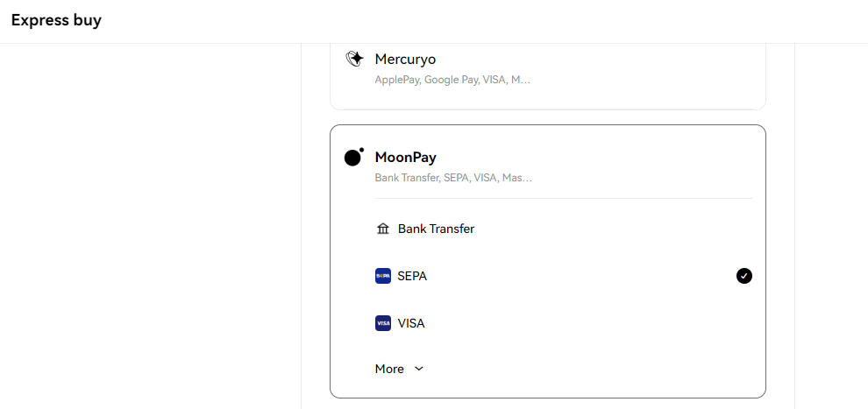
Task: Choose the VISA payment method label
Action: pos(411,323)
